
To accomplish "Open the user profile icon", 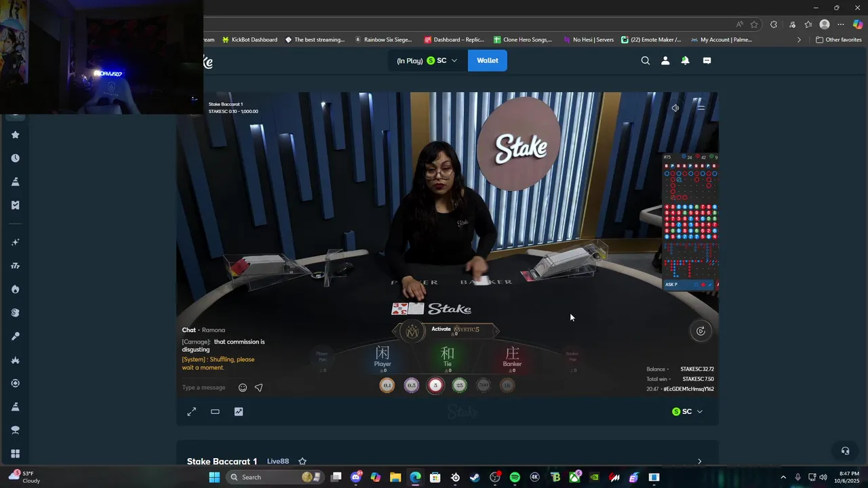I will pos(665,60).
